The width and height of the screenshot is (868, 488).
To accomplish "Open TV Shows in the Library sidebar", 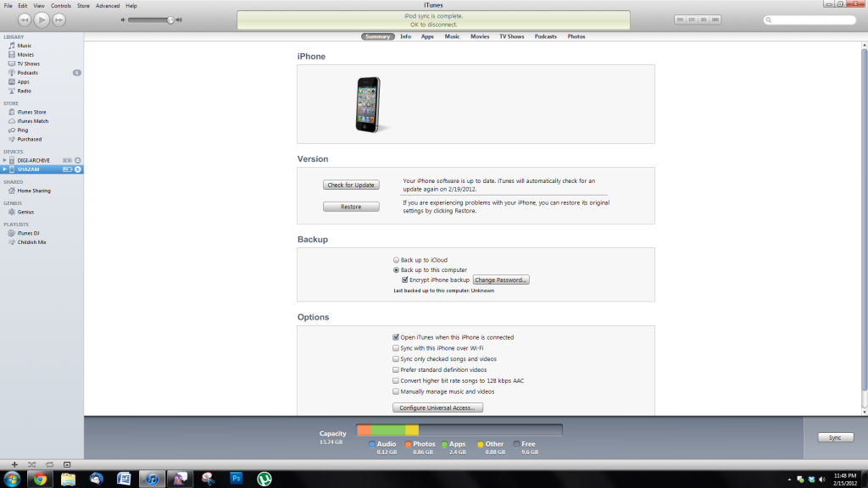I will pyautogui.click(x=28, y=64).
